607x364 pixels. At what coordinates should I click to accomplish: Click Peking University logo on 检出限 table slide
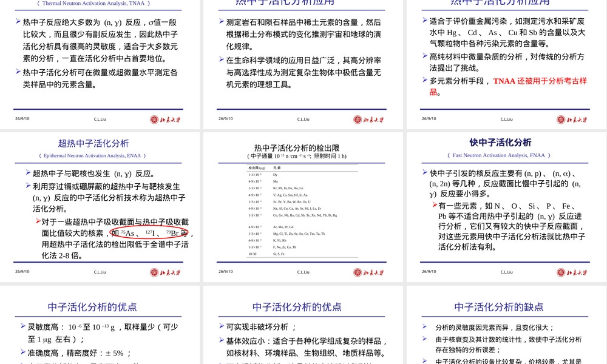coord(368,272)
